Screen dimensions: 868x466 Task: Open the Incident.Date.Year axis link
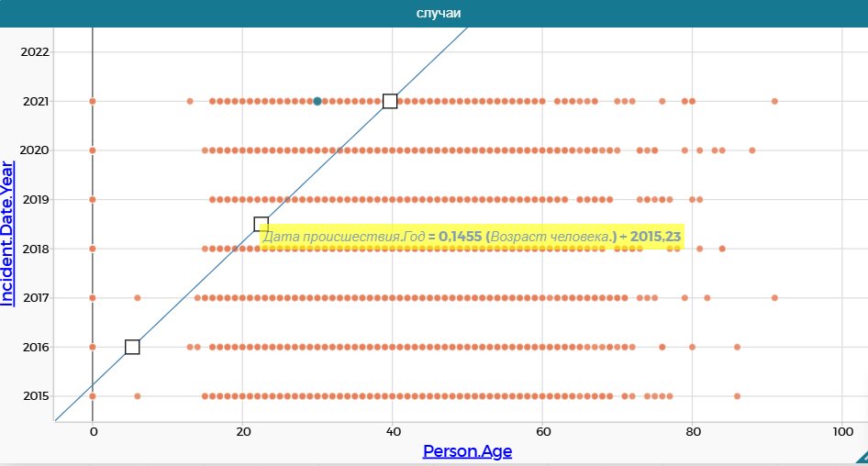click(x=8, y=233)
